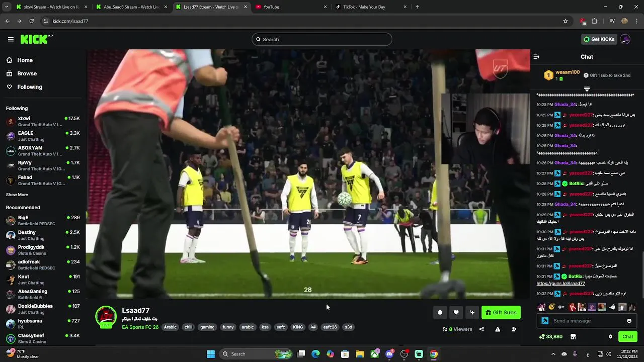Open Knut recommended channel
The image size is (644, 362).
[43, 280]
